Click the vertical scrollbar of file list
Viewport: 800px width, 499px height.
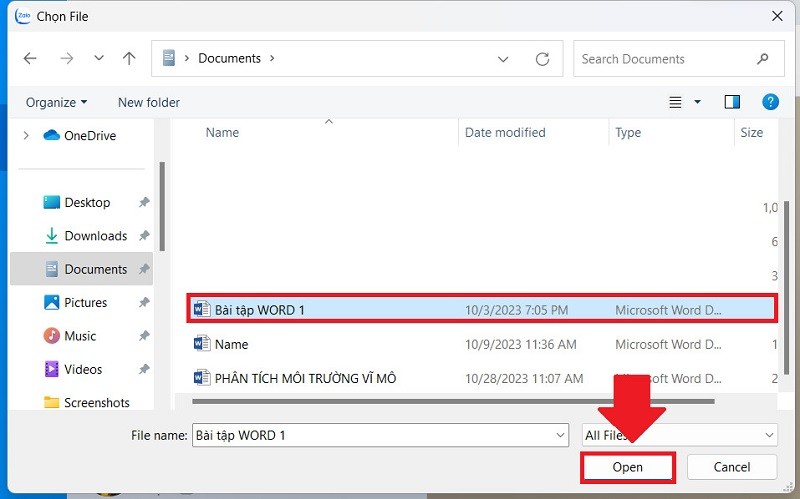pos(786,289)
